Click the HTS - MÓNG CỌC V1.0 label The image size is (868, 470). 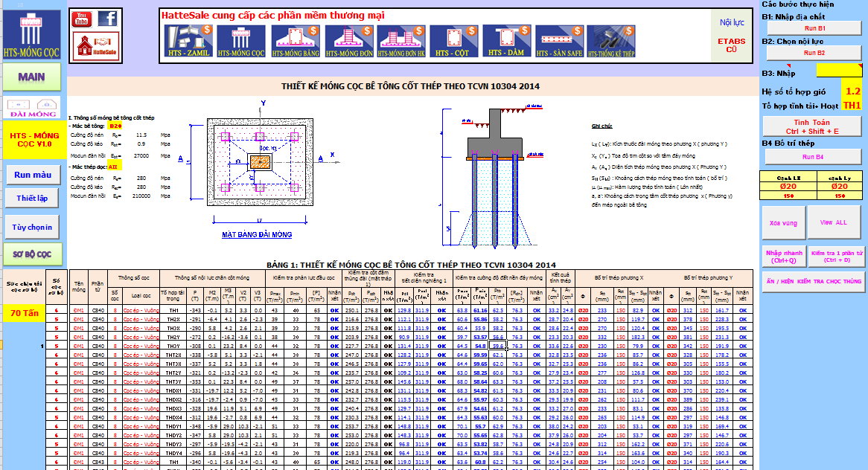(33, 139)
